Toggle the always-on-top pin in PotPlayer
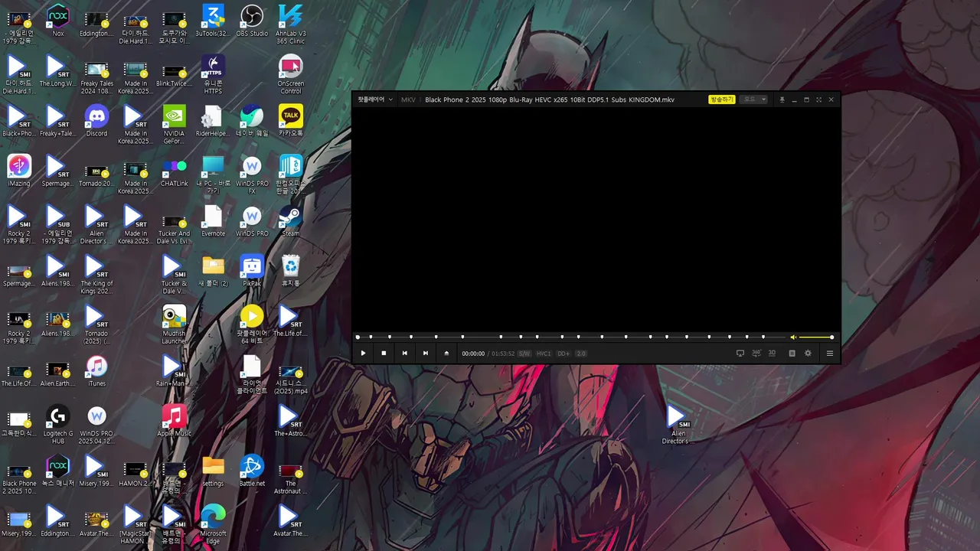Image resolution: width=980 pixels, height=551 pixels. pos(782,99)
